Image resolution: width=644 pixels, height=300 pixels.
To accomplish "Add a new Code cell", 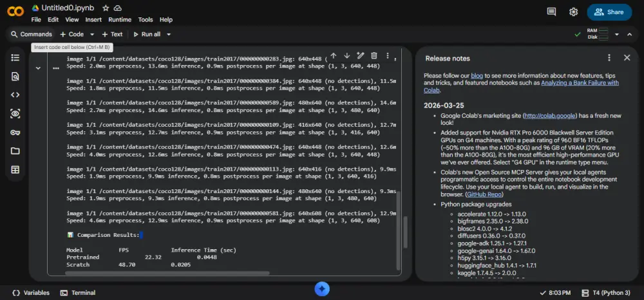I will [72, 35].
